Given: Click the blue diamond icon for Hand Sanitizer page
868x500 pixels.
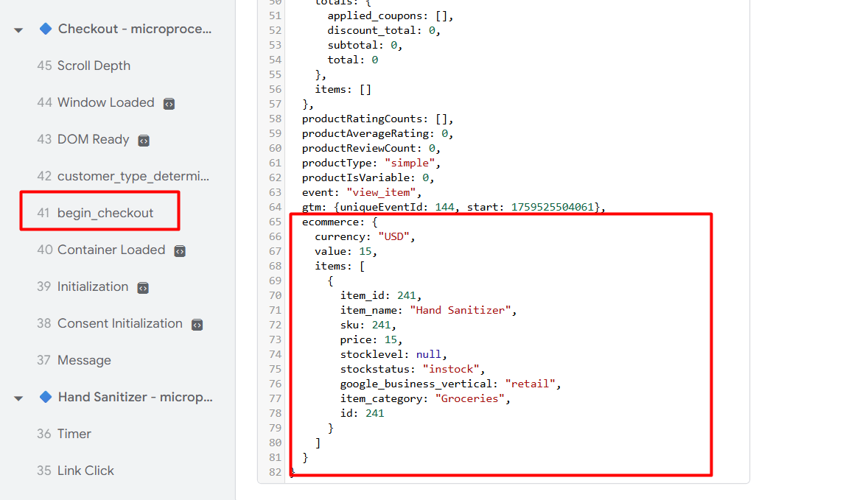Looking at the screenshot, I should tap(46, 397).
